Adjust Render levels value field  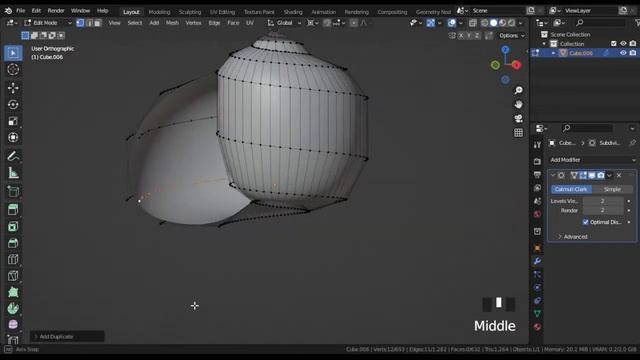(x=603, y=211)
